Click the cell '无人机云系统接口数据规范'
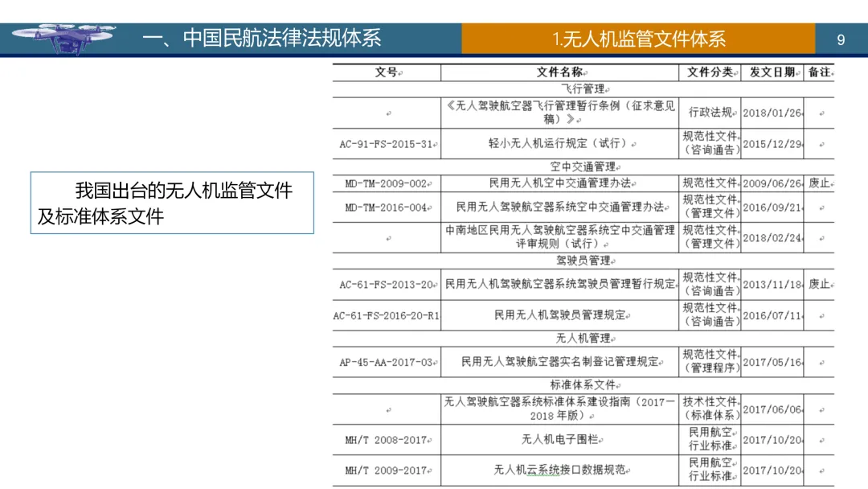The image size is (868, 489). 560,471
